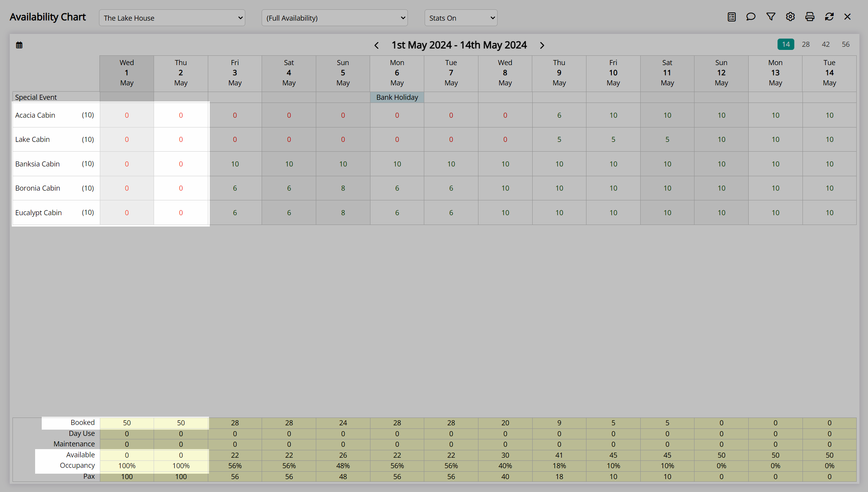Image resolution: width=868 pixels, height=492 pixels.
Task: Click Lake Cabin availability on Thu 2 May
Action: tap(181, 139)
